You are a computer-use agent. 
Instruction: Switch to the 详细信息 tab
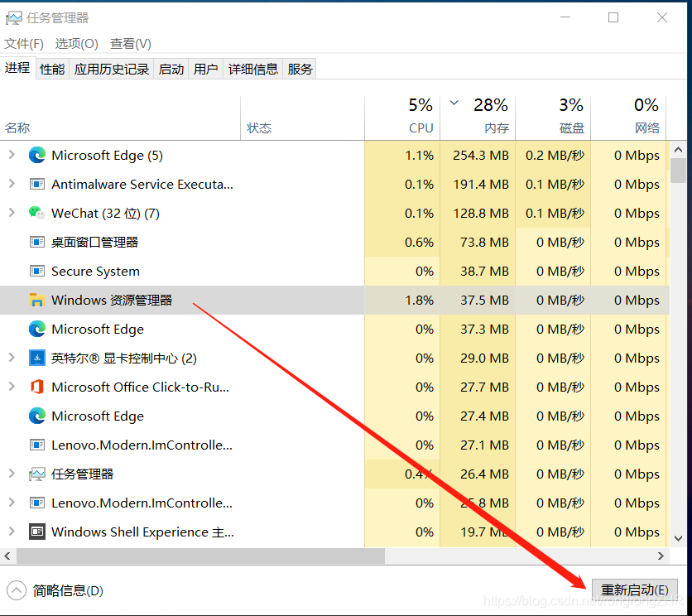coord(253,69)
